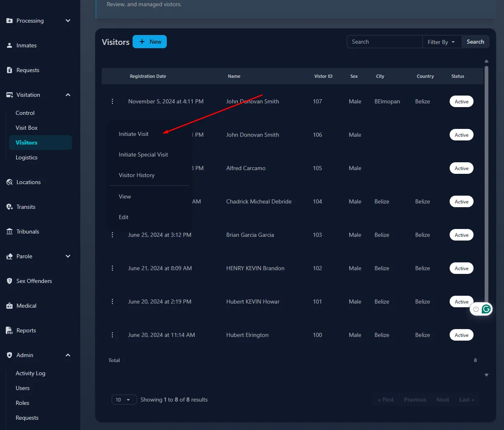The image size is (504, 430).
Task: Open three-dot menu for Brian Garcia Garcia
Action: point(112,235)
